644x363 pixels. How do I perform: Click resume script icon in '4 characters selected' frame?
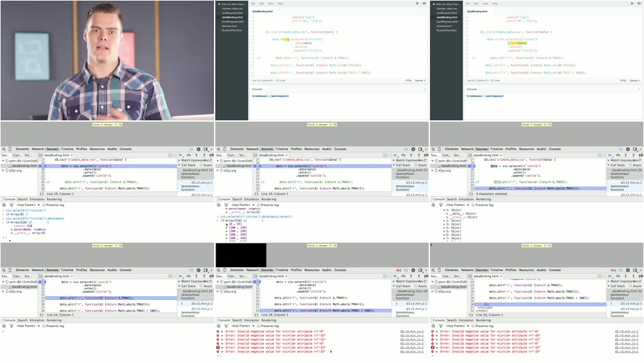[x=610, y=156]
